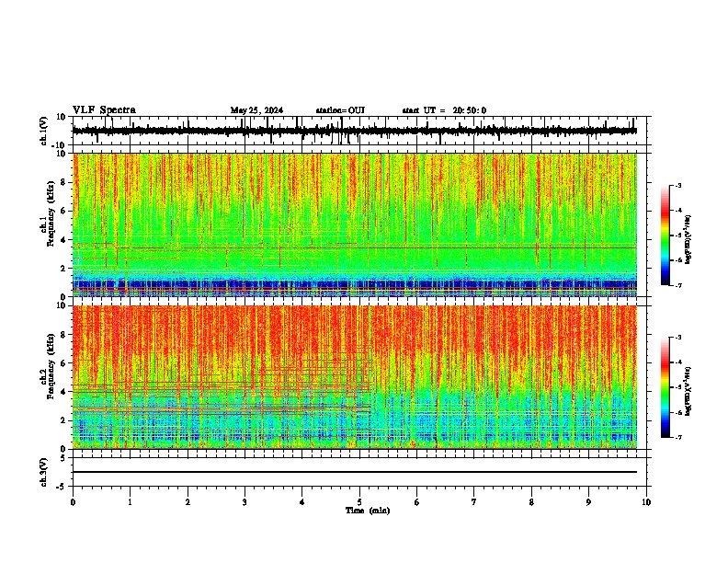Click the ch.1 colorbar log(PSD) label
The width and height of the screenshot is (728, 563).
pyautogui.click(x=688, y=240)
